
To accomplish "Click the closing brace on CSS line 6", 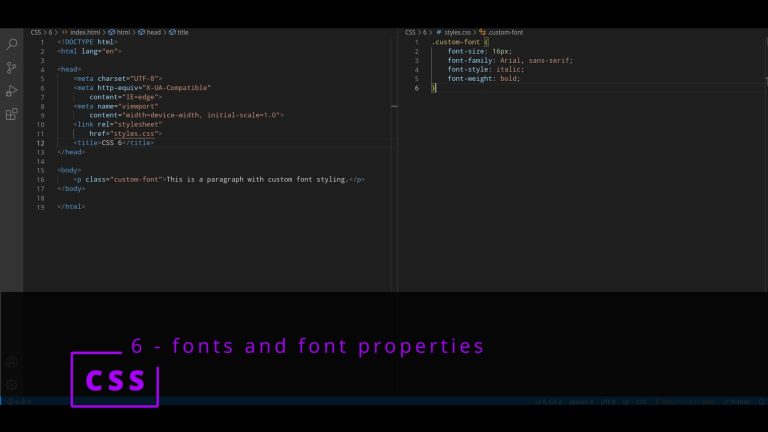I will pos(433,88).
